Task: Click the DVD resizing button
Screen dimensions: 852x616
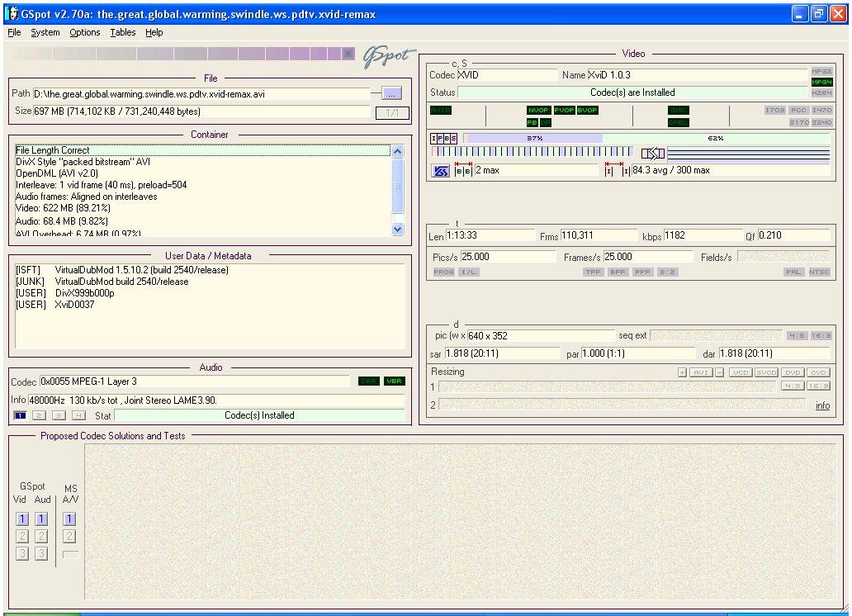Action: [793, 372]
